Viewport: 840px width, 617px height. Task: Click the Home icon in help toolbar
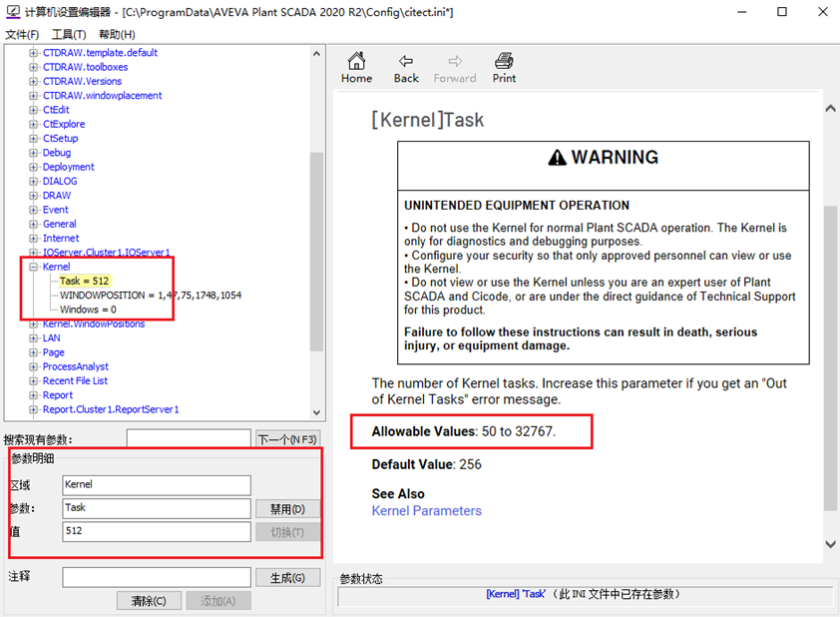(x=356, y=61)
